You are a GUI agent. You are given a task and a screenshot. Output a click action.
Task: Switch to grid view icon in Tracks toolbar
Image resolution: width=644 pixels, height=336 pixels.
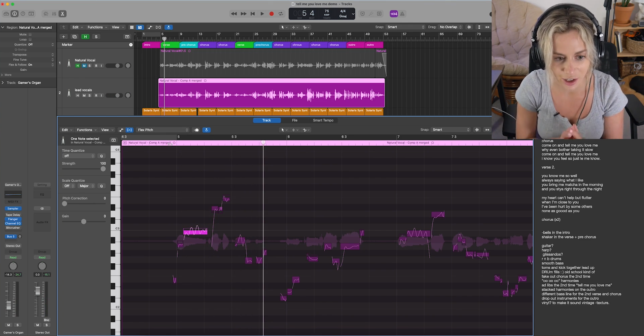132,27
